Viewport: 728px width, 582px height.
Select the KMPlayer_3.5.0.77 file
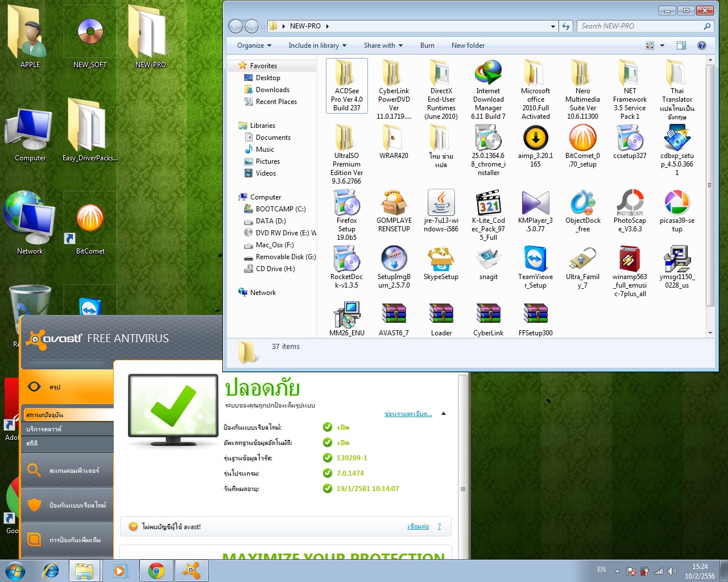536,211
